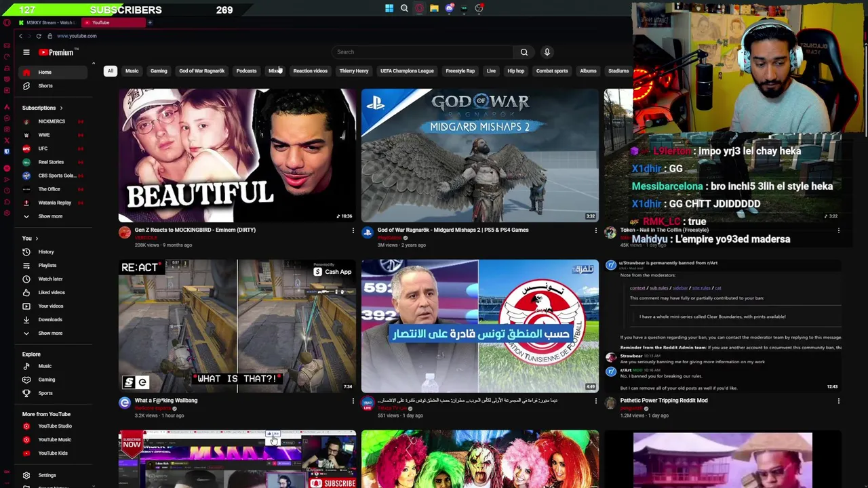Image resolution: width=868 pixels, height=488 pixels.
Task: Open YouTube Music from the sidebar
Action: pos(53,440)
